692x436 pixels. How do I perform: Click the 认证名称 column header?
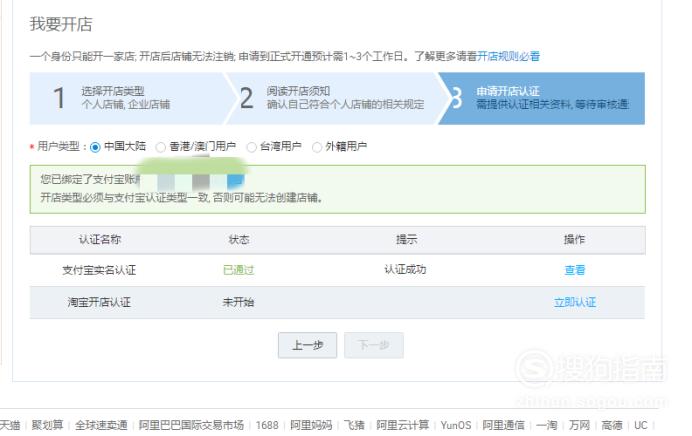pyautogui.click(x=100, y=239)
